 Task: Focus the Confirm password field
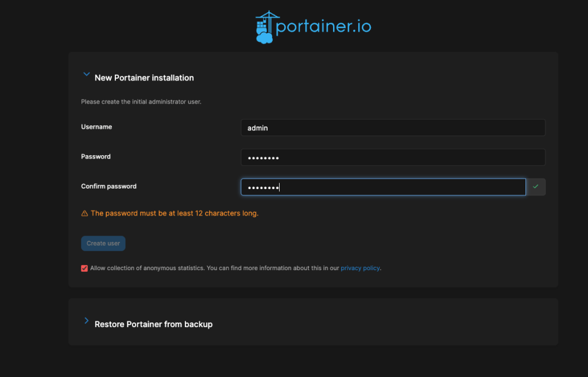pos(383,187)
